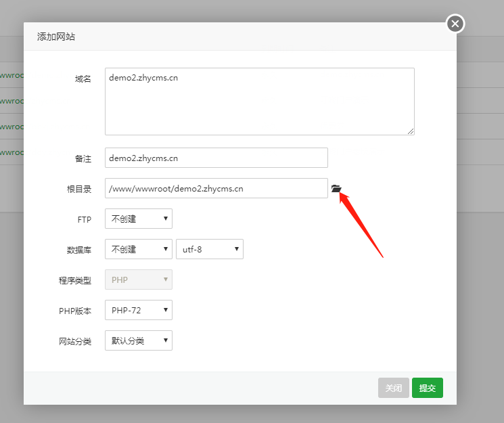
Task: Click the disabled 程序类型 PHP dropdown
Action: pos(139,280)
